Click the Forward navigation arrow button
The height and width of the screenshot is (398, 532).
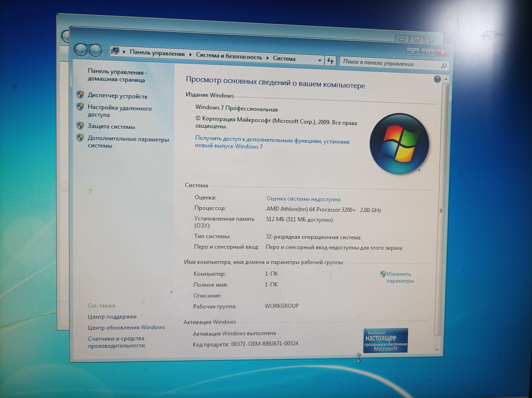pos(95,50)
